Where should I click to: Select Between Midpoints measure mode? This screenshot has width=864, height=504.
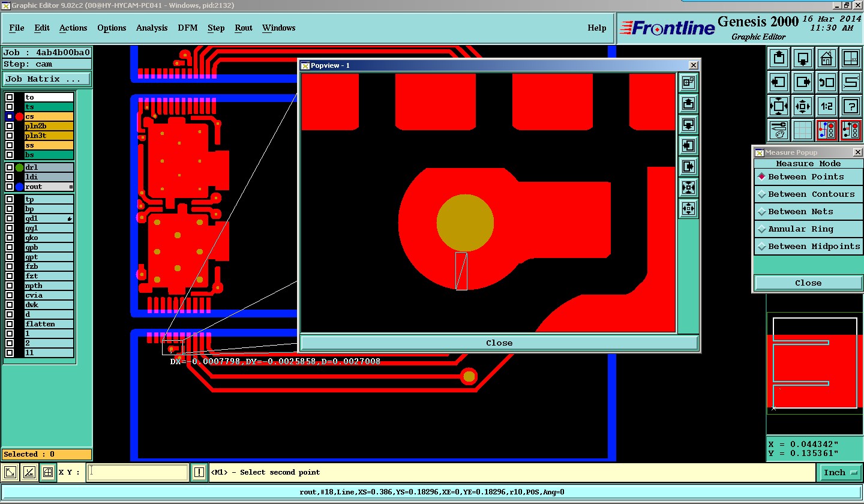point(808,246)
